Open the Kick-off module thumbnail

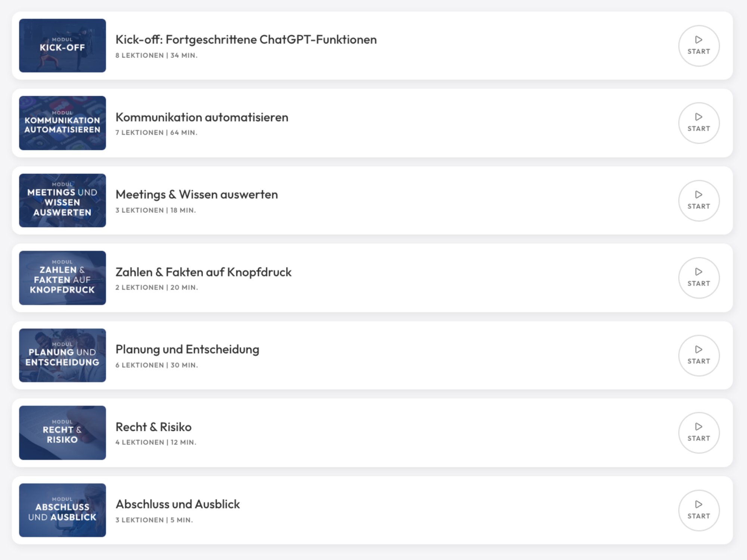point(62,46)
